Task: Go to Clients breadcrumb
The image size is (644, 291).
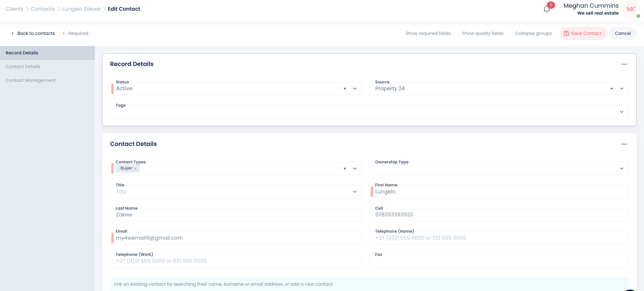Action: 14,9
